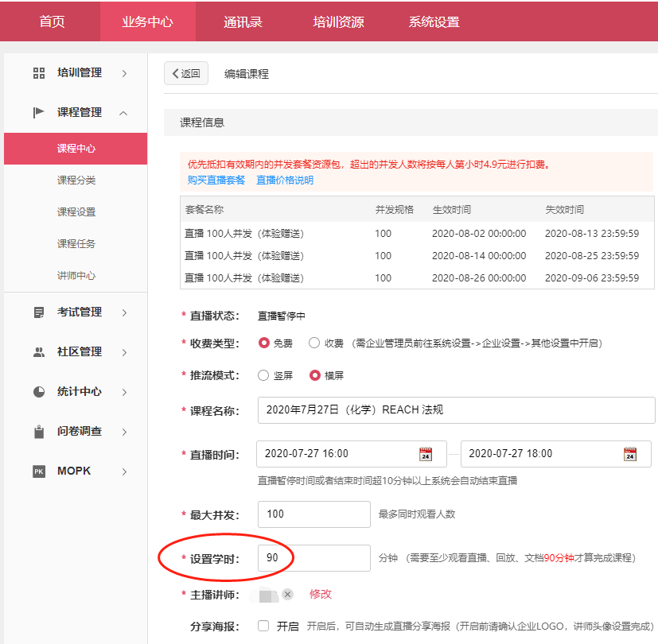Screen dimensions: 658x644
Task: Expand MOPK chevron
Action: [124, 471]
